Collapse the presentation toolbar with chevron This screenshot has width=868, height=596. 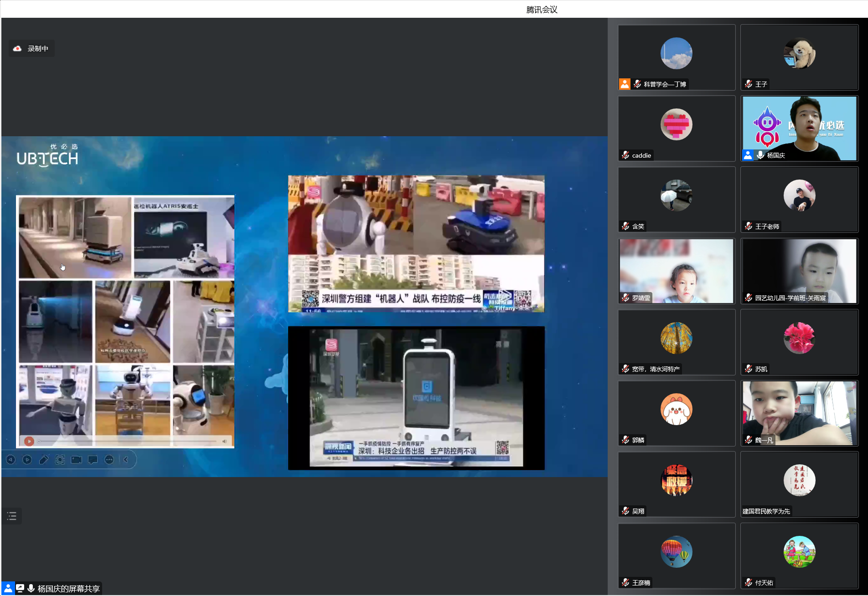[126, 460]
